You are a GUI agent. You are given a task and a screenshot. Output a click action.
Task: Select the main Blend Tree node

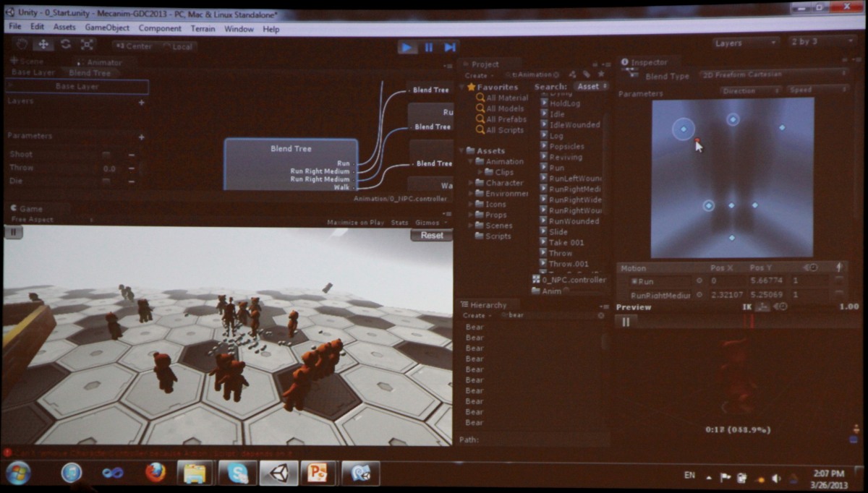[x=291, y=165]
